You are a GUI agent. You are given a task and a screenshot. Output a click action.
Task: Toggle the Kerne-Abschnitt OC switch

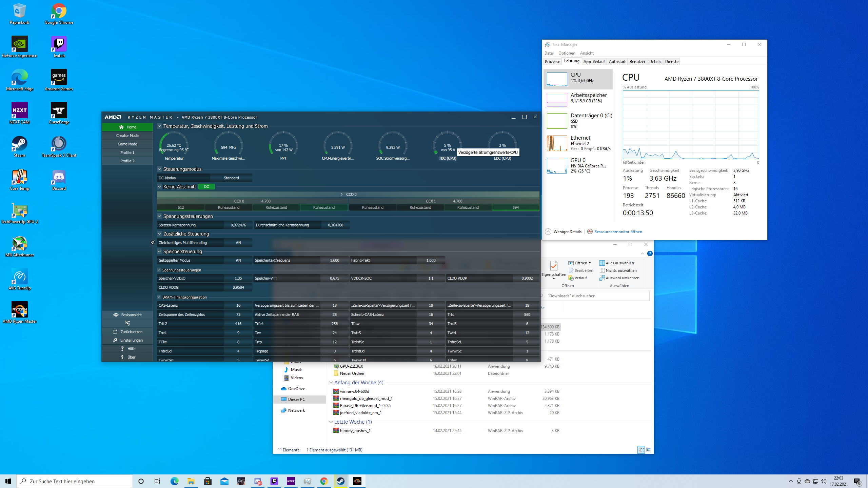point(206,187)
